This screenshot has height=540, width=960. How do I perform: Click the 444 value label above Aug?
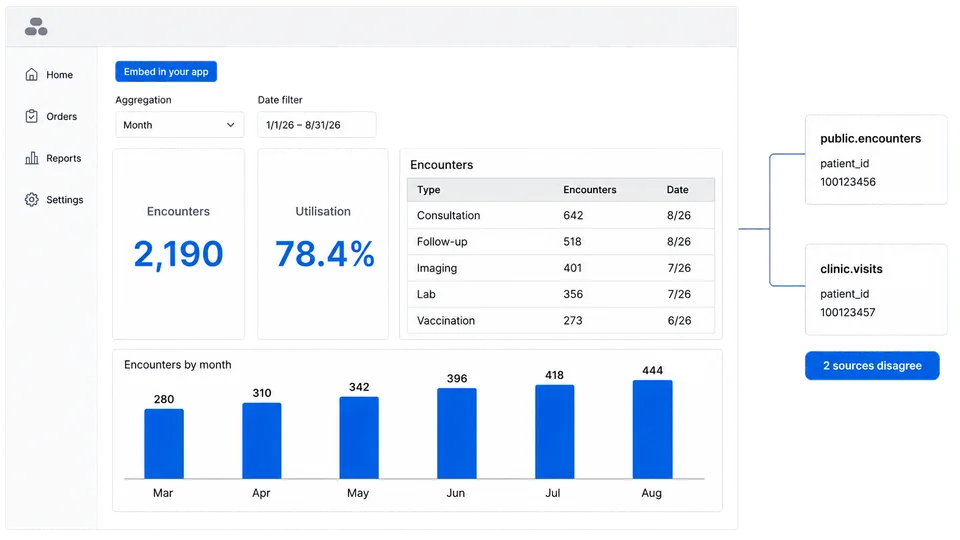pos(653,370)
